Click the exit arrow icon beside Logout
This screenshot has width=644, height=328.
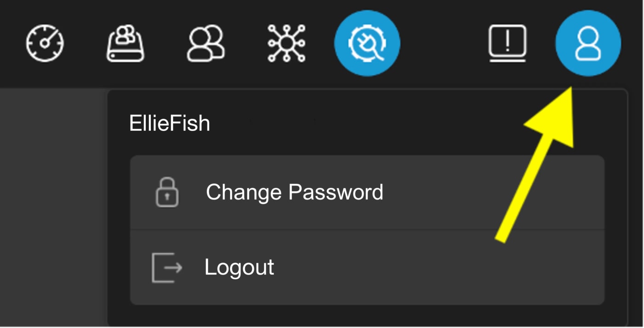point(167,267)
